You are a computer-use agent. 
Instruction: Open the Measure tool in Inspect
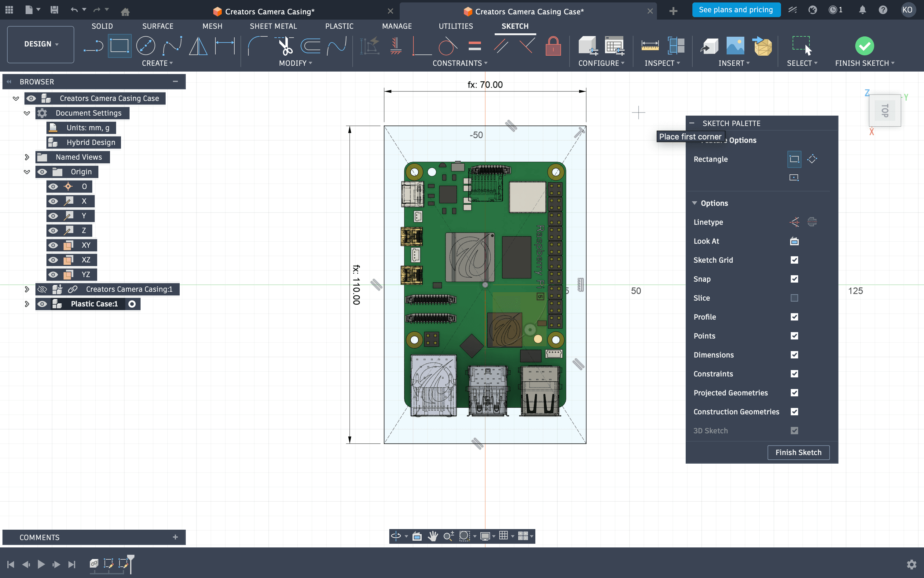[650, 46]
